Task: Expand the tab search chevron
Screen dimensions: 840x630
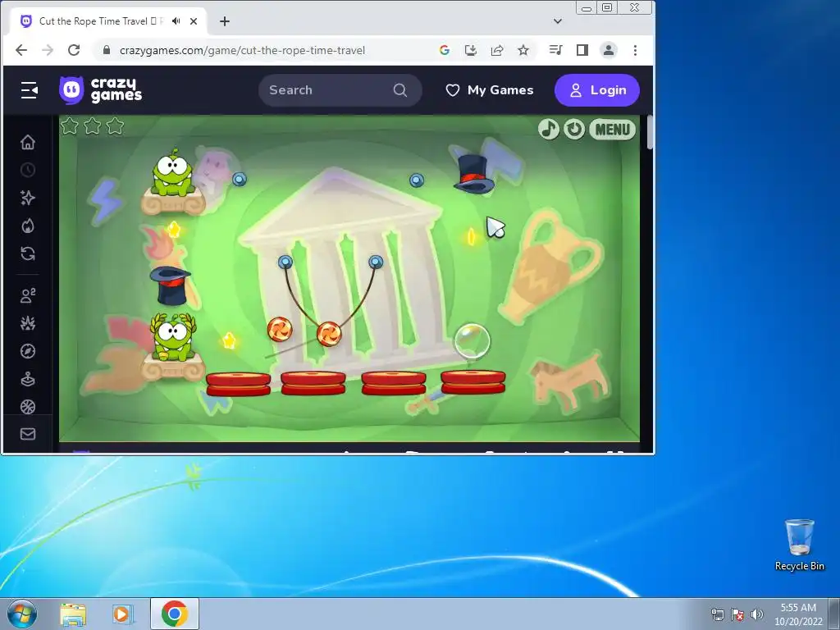Action: (558, 21)
